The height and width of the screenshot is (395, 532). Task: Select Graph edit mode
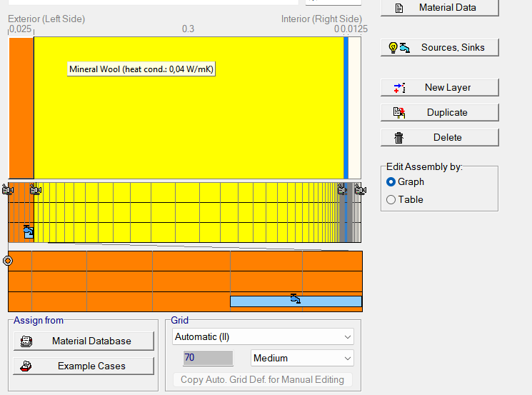[406, 182]
